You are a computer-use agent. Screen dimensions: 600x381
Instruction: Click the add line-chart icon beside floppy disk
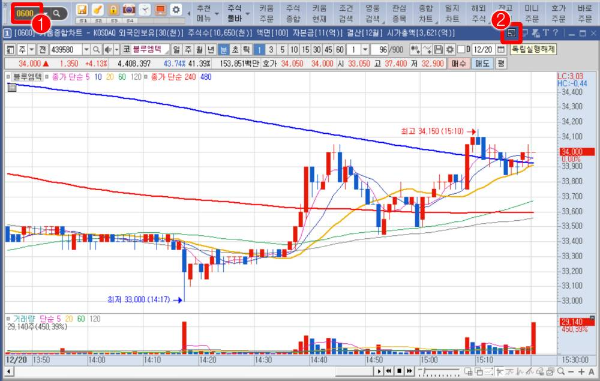(x=427, y=49)
